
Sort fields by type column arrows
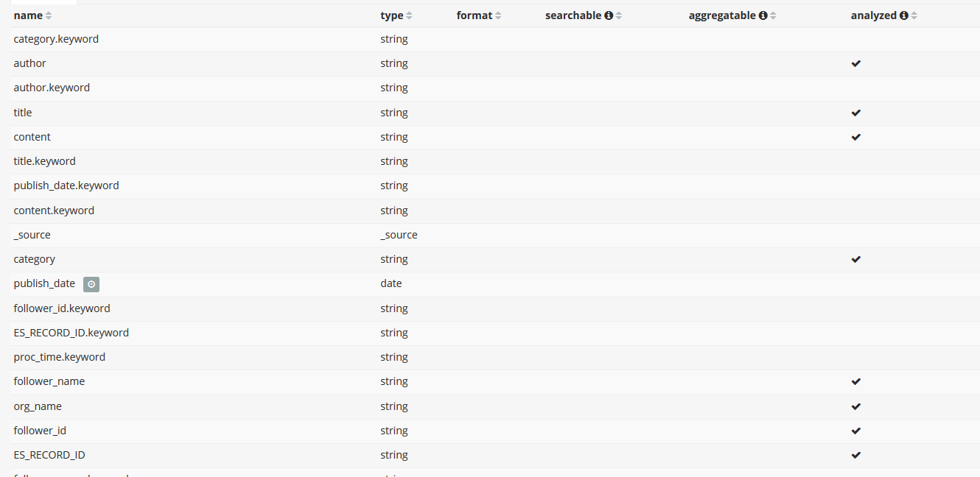[409, 15]
